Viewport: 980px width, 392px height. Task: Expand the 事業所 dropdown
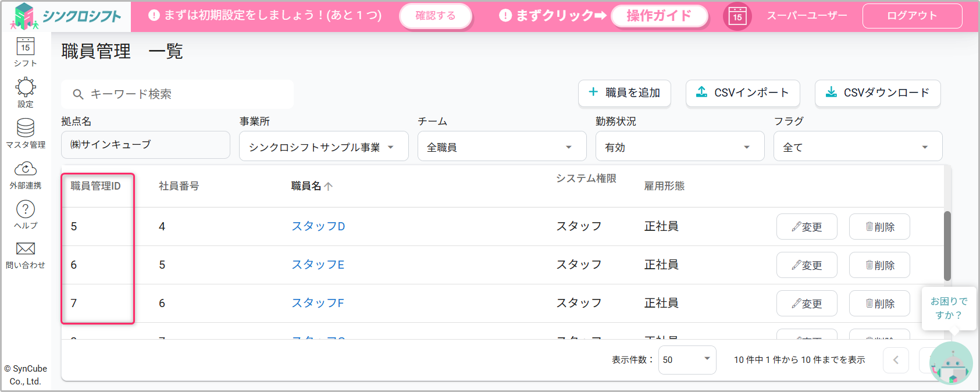[323, 147]
